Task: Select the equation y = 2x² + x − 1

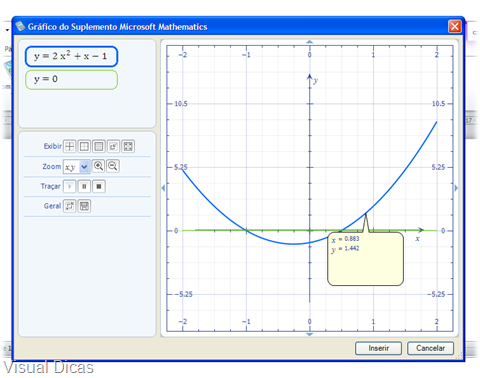Action: pos(71,56)
